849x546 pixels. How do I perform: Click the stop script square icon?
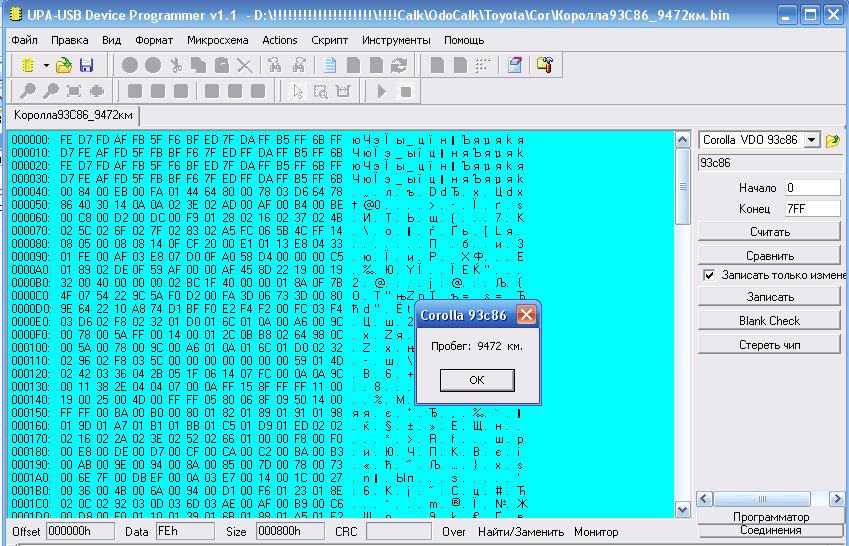coord(406,91)
